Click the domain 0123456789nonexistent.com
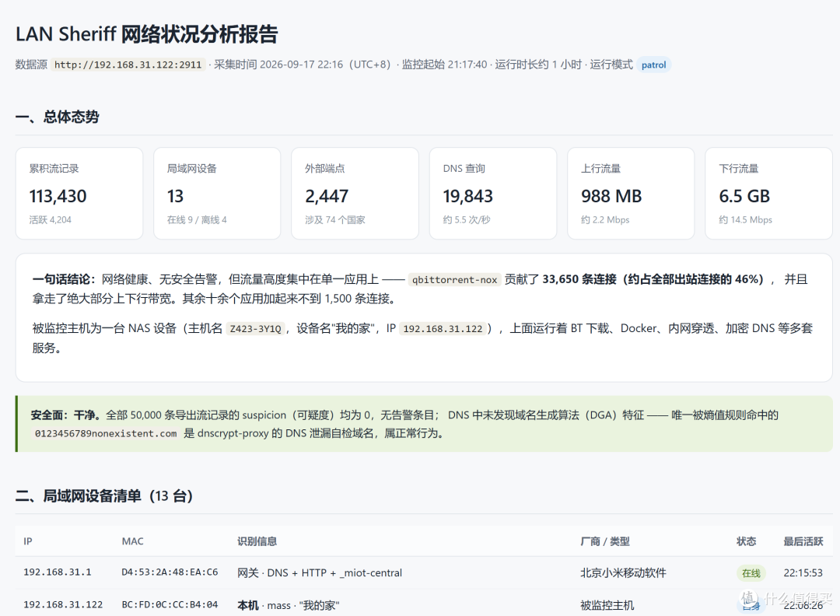Screen dimensions: 840x616 106,434
